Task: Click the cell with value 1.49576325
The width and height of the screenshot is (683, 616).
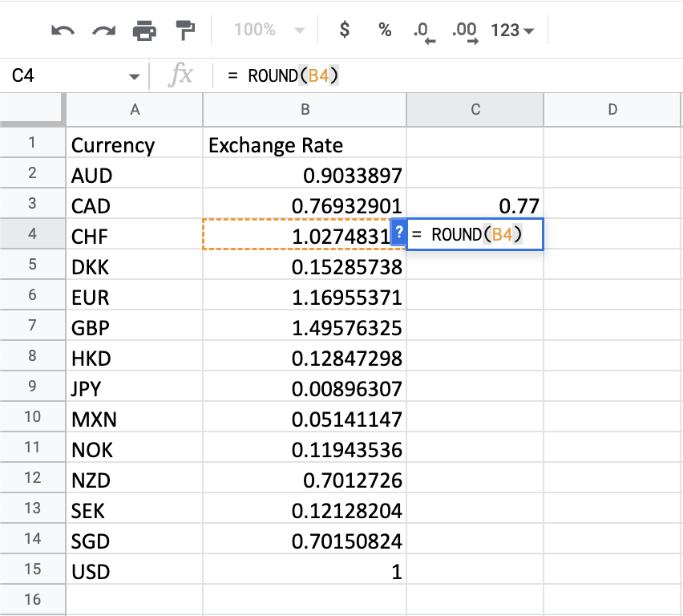Action: pos(305,326)
